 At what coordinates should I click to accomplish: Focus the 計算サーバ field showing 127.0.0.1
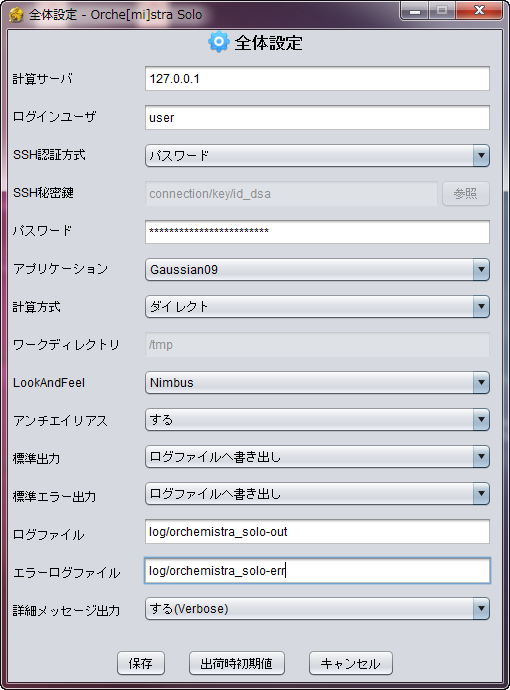pyautogui.click(x=317, y=79)
